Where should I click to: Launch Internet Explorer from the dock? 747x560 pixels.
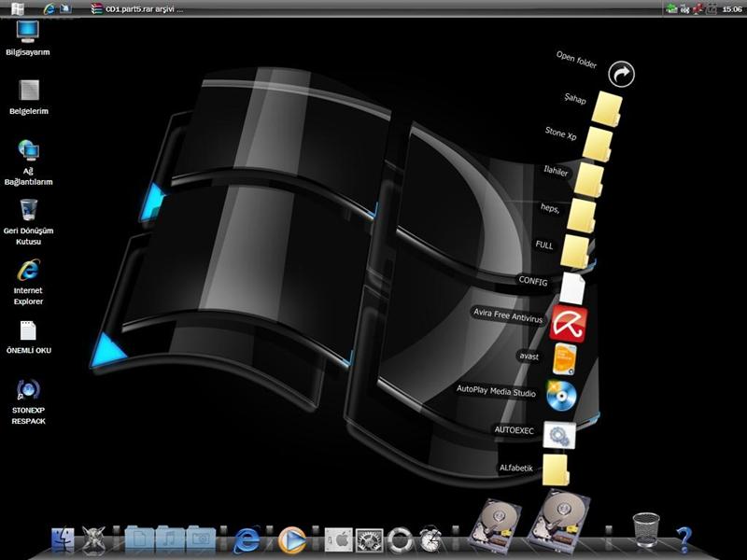[247, 540]
